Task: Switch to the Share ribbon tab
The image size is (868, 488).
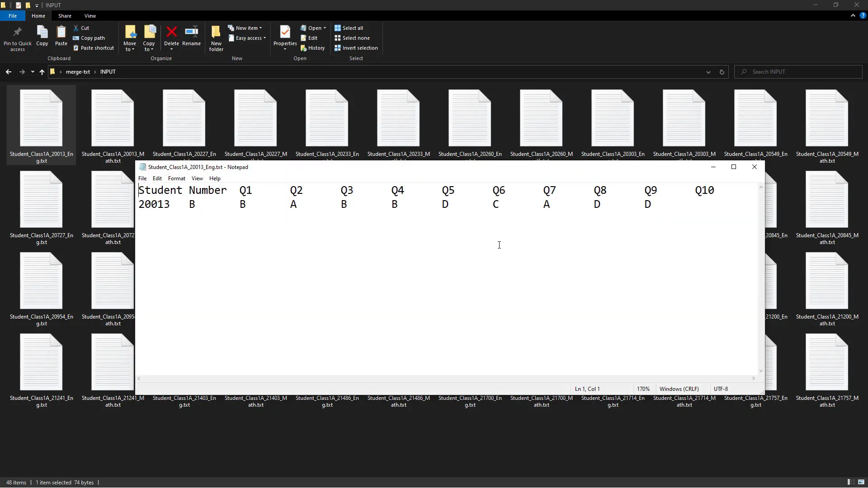Action: pyautogui.click(x=65, y=15)
